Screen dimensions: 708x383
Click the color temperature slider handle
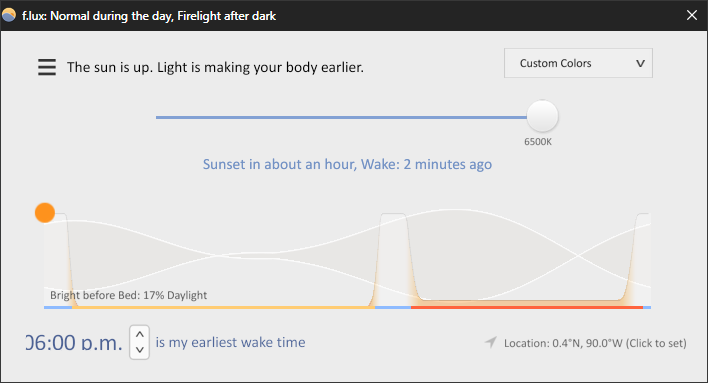[x=542, y=116]
